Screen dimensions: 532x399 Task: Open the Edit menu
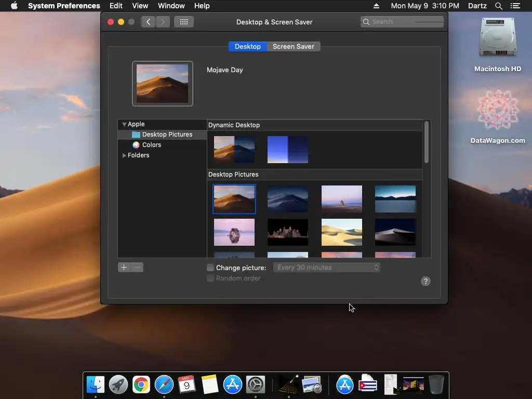point(116,6)
